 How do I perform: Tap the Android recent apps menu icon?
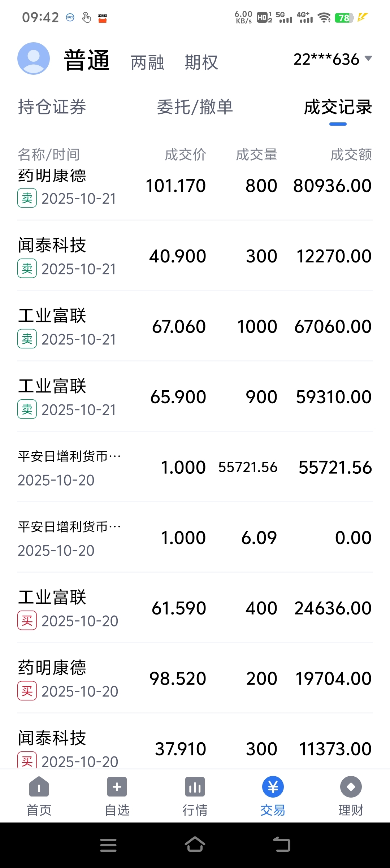[x=108, y=845]
